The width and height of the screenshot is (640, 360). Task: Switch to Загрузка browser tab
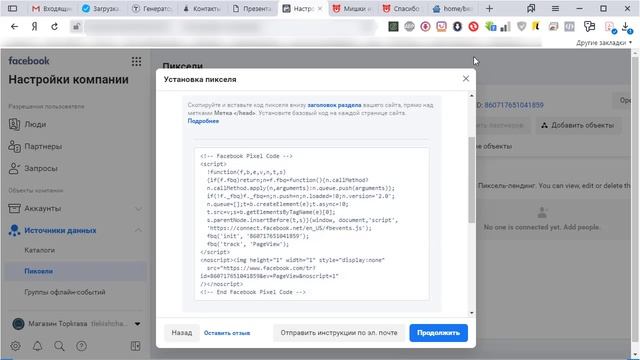[100, 9]
